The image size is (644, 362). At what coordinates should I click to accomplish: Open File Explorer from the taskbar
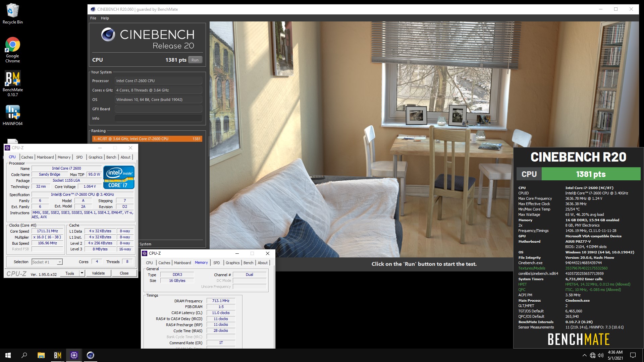(x=41, y=355)
